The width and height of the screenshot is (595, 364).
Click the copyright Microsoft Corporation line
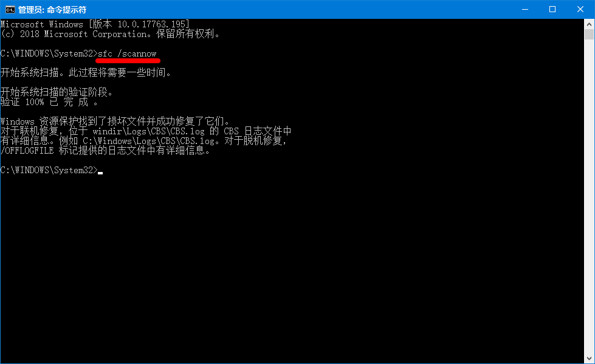coord(110,34)
